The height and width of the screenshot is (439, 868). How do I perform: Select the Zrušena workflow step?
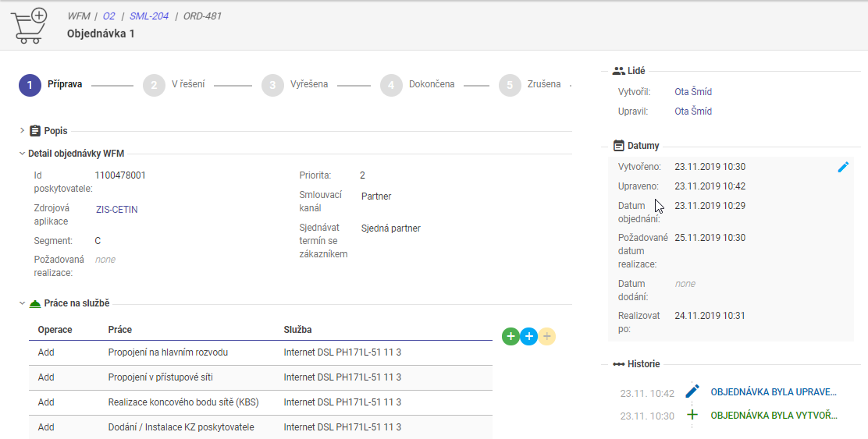(530, 85)
